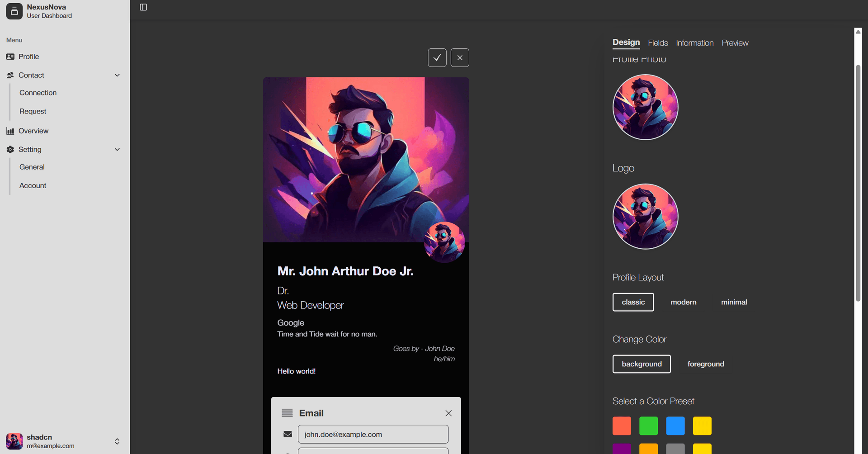Go to Account settings link
The image size is (868, 454).
[x=33, y=186]
